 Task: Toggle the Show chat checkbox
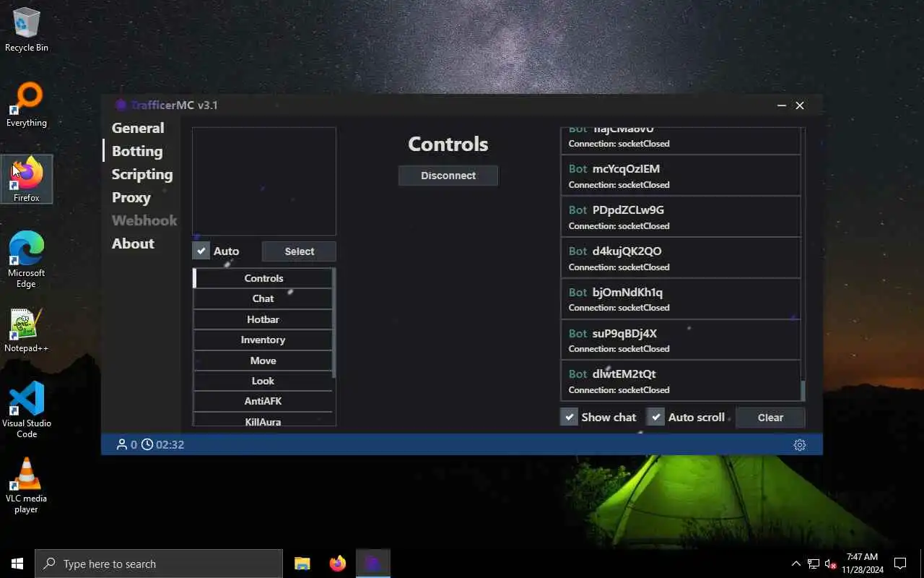[x=570, y=417]
